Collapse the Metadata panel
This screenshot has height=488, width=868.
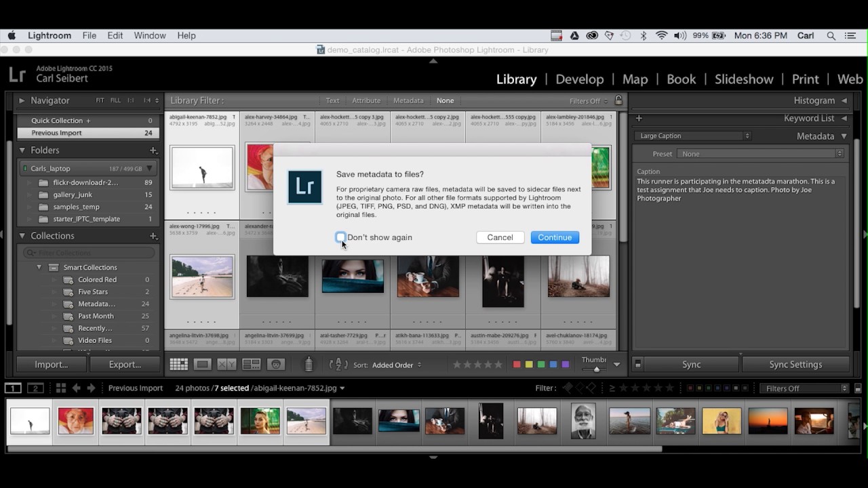pos(844,136)
